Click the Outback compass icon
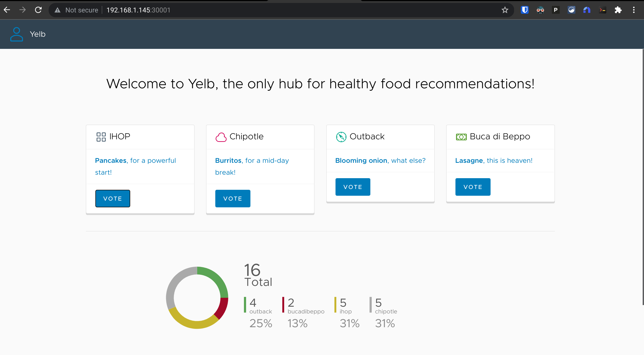 tap(341, 137)
